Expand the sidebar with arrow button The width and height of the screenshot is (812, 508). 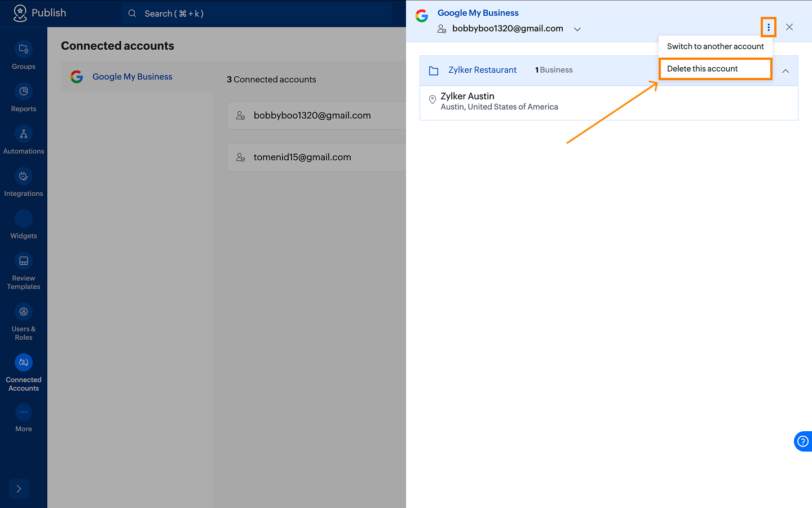click(19, 489)
